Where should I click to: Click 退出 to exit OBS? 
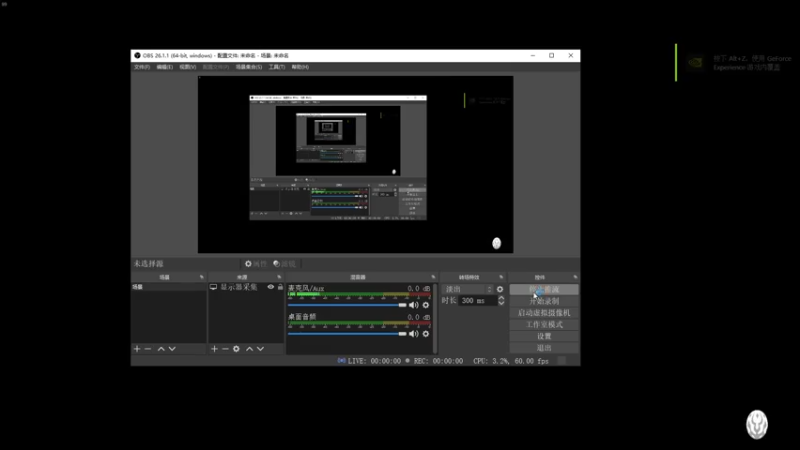544,348
